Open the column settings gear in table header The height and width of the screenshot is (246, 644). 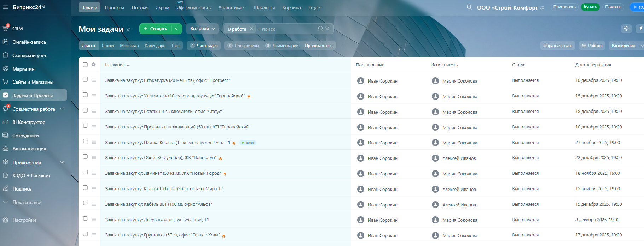tap(94, 65)
